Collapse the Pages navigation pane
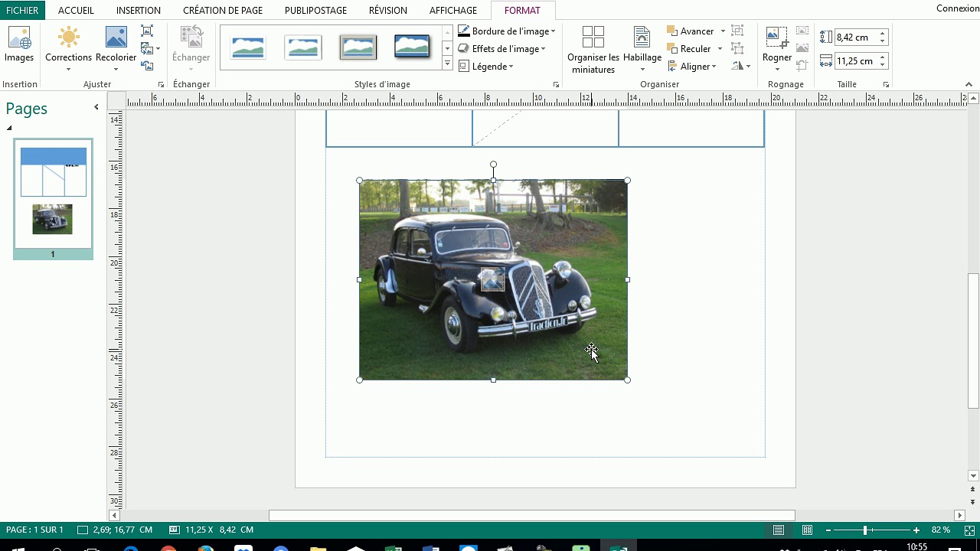Screen dimensions: 980x551 pos(96,107)
